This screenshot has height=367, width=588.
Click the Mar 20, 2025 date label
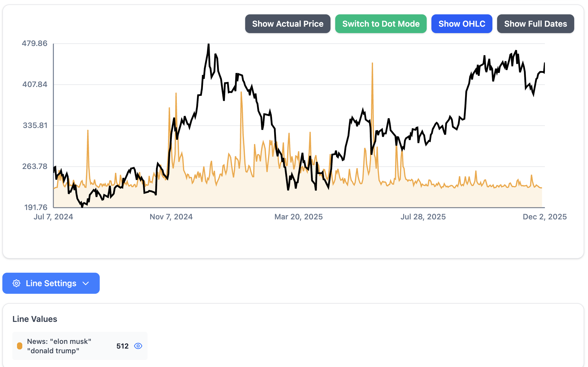(x=299, y=217)
